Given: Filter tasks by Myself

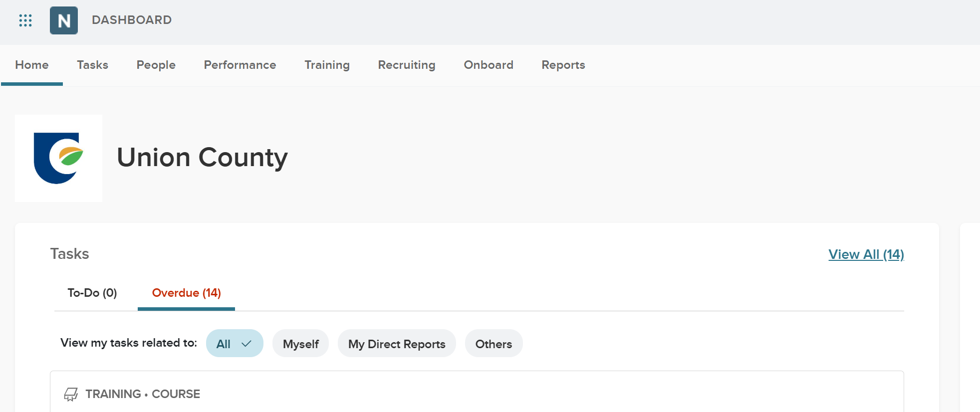Looking at the screenshot, I should [300, 344].
